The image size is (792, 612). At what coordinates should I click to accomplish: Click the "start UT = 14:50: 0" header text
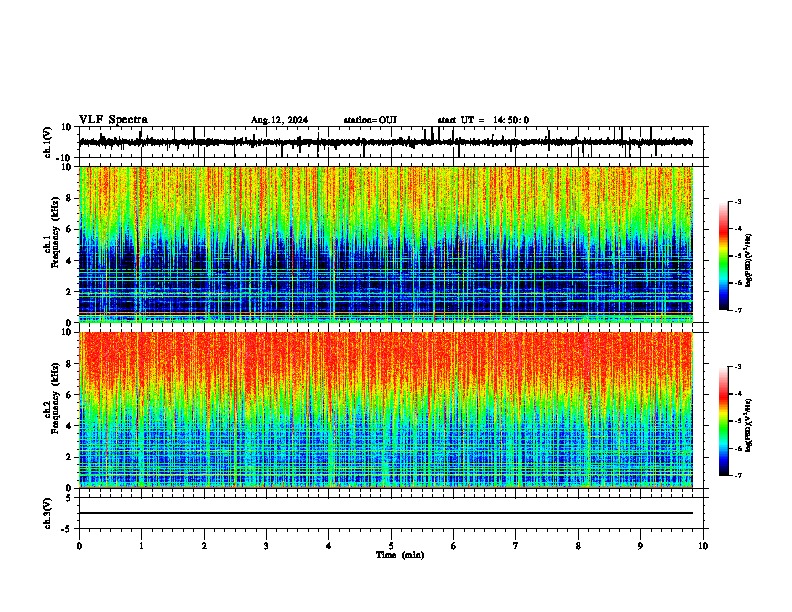(483, 120)
